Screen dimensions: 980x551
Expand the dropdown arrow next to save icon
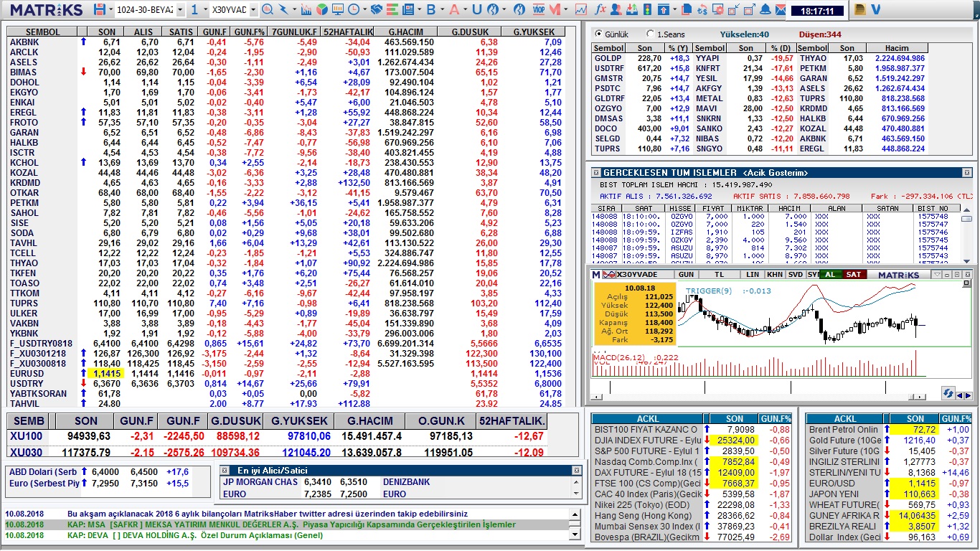(x=110, y=9)
